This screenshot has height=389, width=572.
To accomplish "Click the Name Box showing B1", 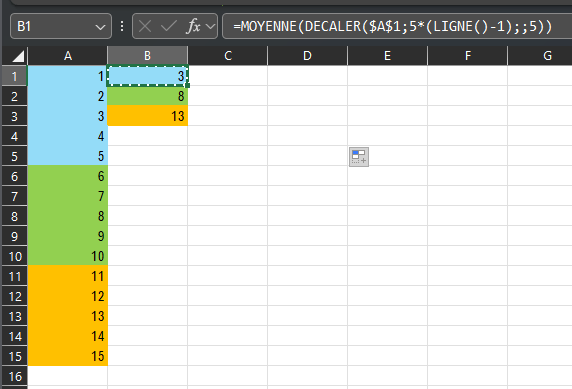I will pos(61,26).
